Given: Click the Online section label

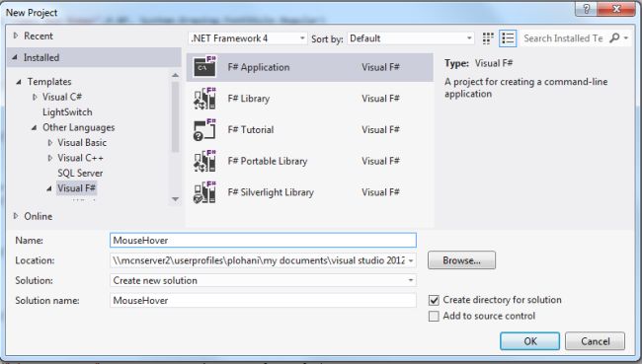Looking at the screenshot, I should (x=39, y=216).
